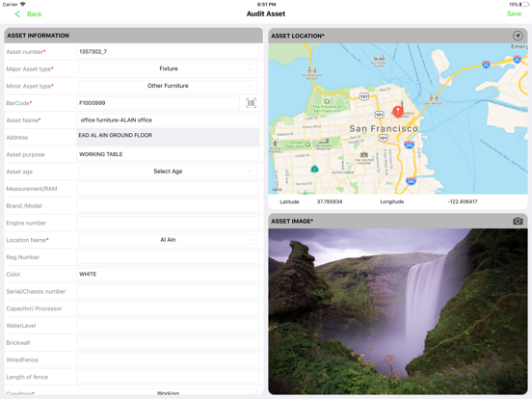Tap the back chevron icon
Screen dimensions: 532x399
pos(17,13)
